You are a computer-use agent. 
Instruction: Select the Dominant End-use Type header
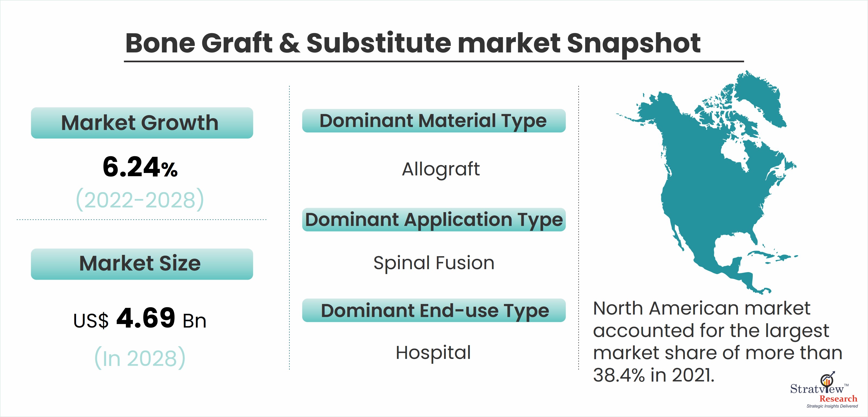pyautogui.click(x=434, y=310)
